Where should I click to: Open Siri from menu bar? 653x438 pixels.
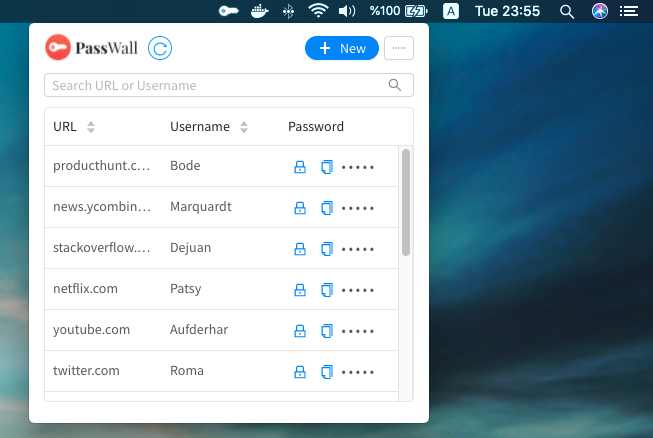click(600, 11)
